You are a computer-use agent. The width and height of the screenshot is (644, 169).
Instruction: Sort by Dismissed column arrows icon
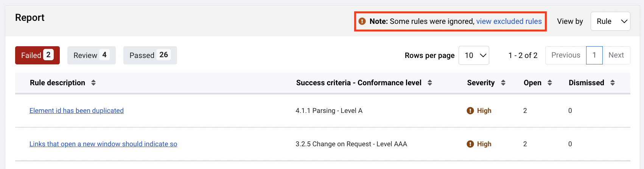pyautogui.click(x=613, y=83)
